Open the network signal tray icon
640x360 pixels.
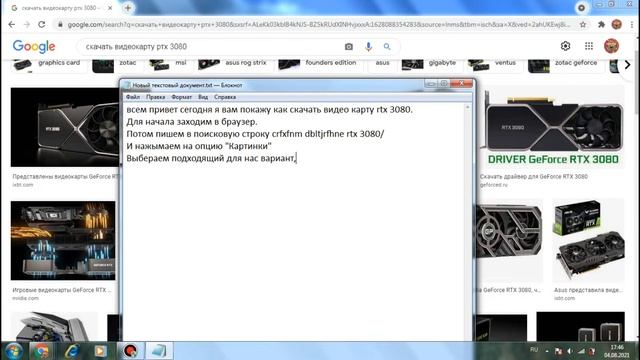(581, 351)
